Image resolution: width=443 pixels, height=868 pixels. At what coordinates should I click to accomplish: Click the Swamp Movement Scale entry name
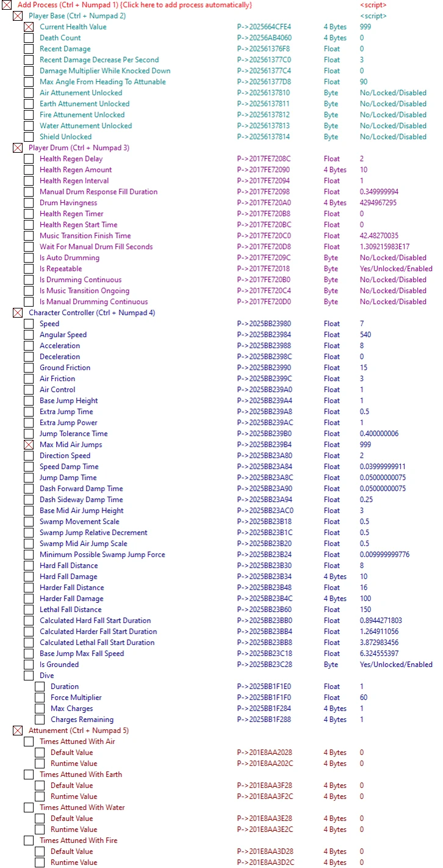[x=79, y=522]
